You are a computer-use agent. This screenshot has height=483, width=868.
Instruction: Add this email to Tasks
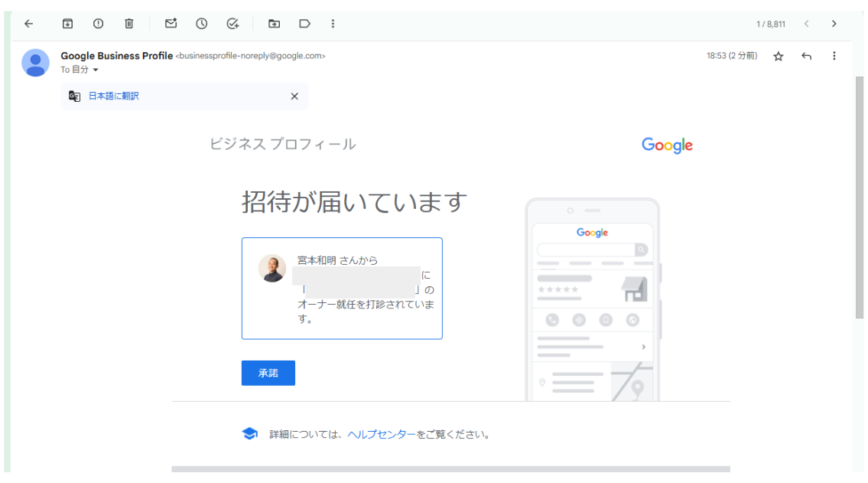tap(232, 24)
